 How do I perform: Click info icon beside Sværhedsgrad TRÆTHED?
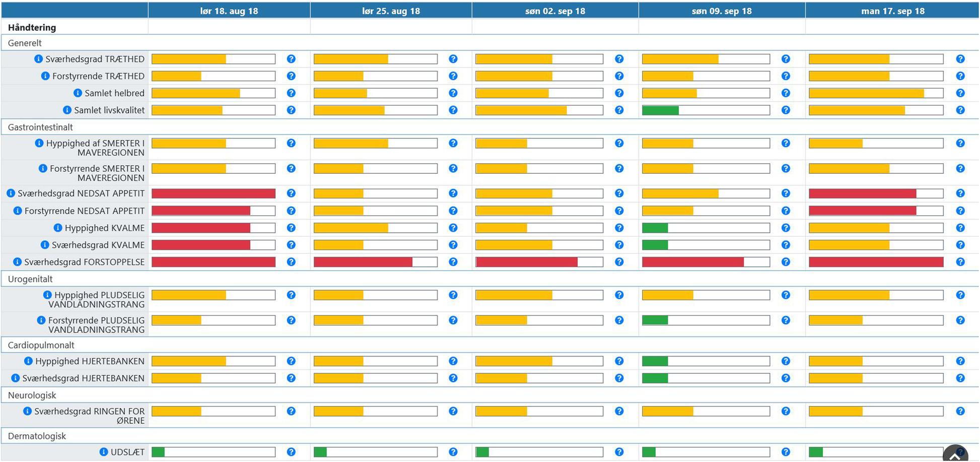(x=38, y=59)
